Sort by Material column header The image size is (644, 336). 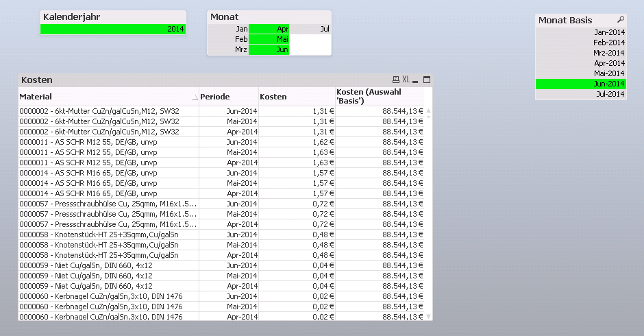point(108,97)
